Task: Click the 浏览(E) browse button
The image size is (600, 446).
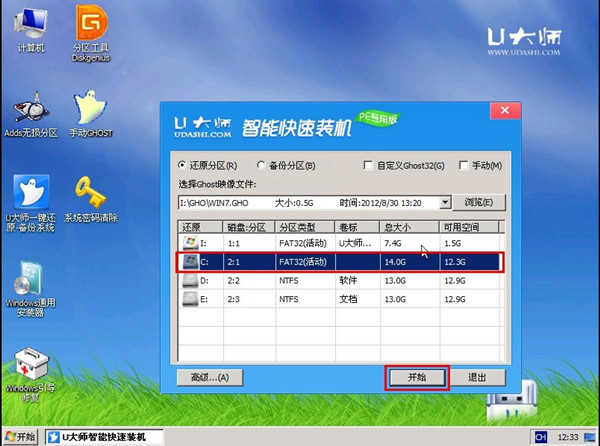Action: [480, 203]
